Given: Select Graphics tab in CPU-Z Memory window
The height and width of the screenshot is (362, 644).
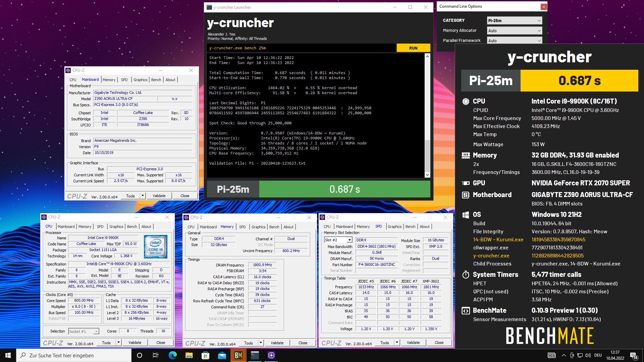Looking at the screenshot, I should 258,227.
